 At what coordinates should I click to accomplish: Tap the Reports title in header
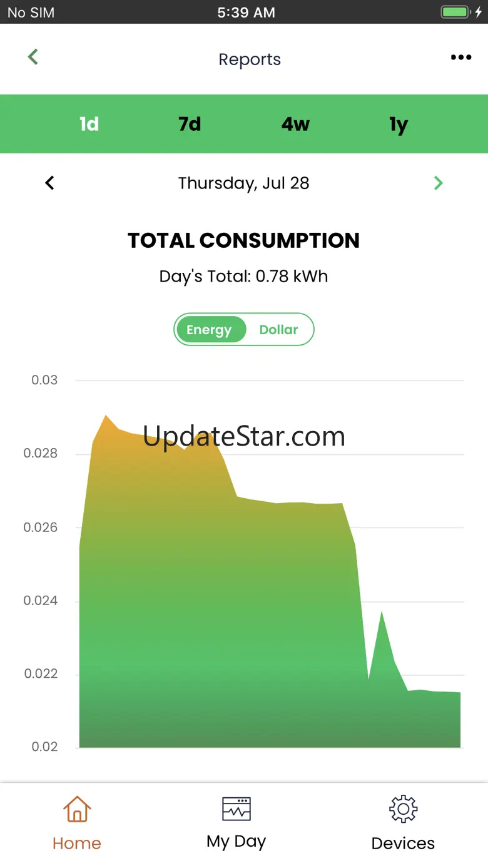tap(250, 59)
